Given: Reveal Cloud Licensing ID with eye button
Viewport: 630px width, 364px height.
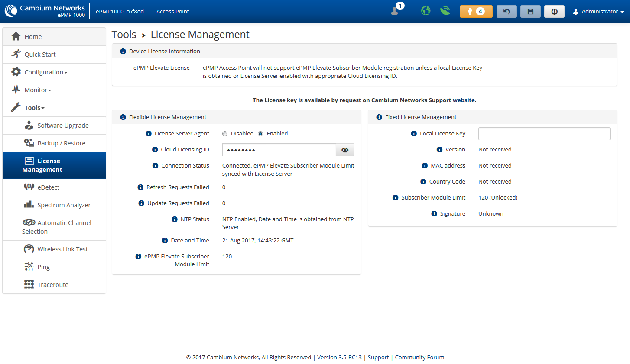Looking at the screenshot, I should point(345,150).
